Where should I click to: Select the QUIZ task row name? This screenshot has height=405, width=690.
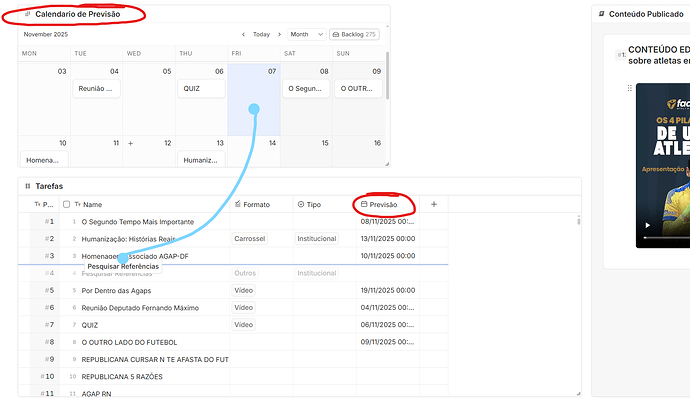(x=90, y=325)
